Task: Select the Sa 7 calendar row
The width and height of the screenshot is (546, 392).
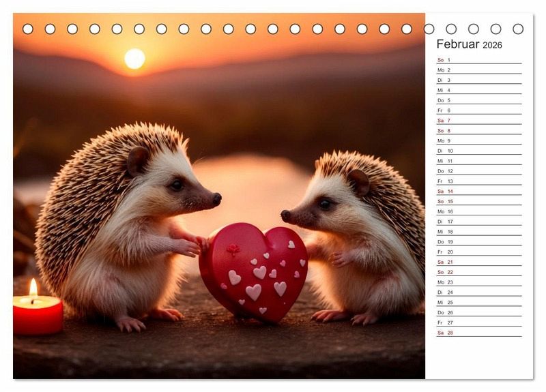Action: click(x=479, y=121)
